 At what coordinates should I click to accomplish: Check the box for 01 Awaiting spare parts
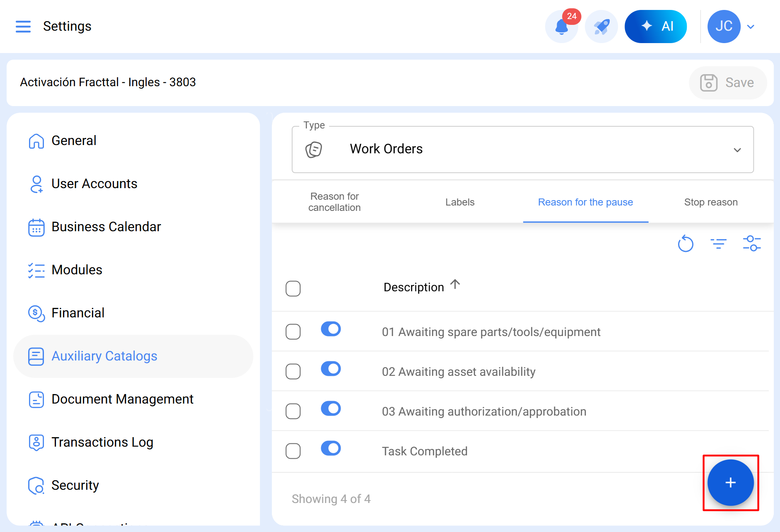[293, 332]
